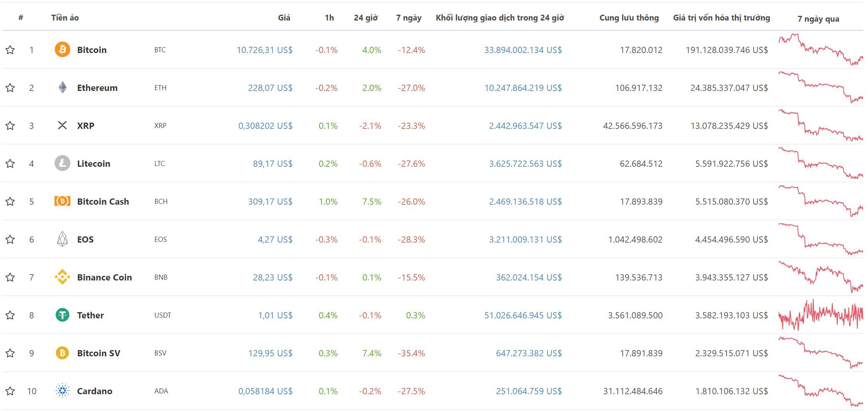Click Ethereum price 228,07 US$
The height and width of the screenshot is (412, 868).
click(x=270, y=88)
